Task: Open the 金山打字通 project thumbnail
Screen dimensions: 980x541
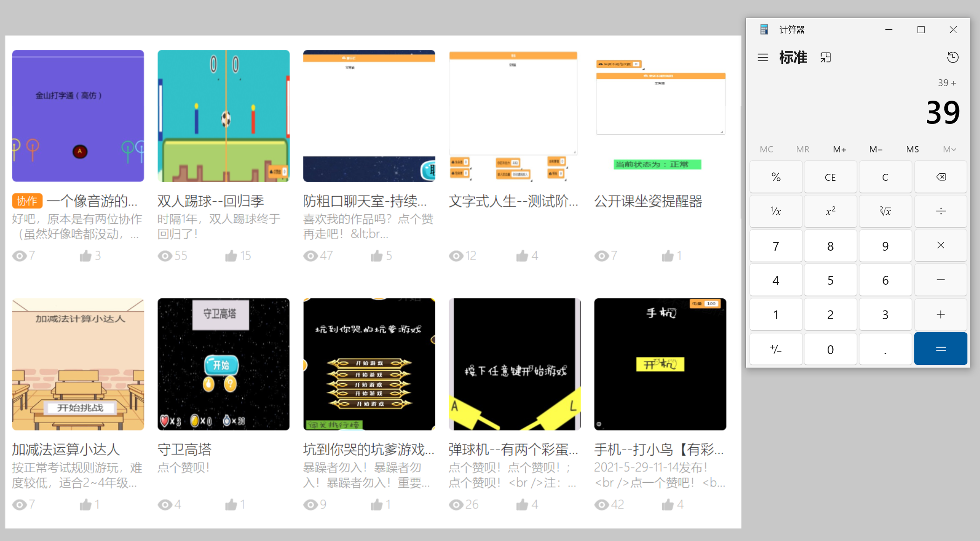Action: [x=78, y=116]
